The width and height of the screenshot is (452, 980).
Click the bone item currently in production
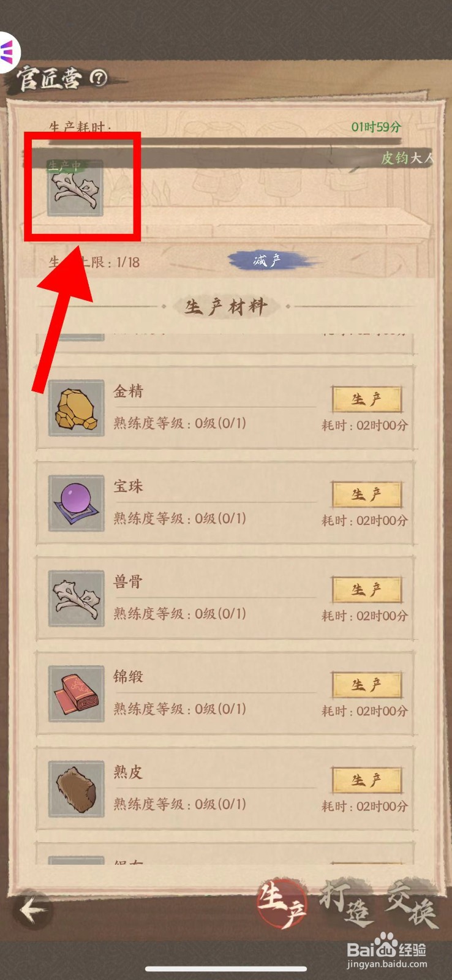coord(75,188)
